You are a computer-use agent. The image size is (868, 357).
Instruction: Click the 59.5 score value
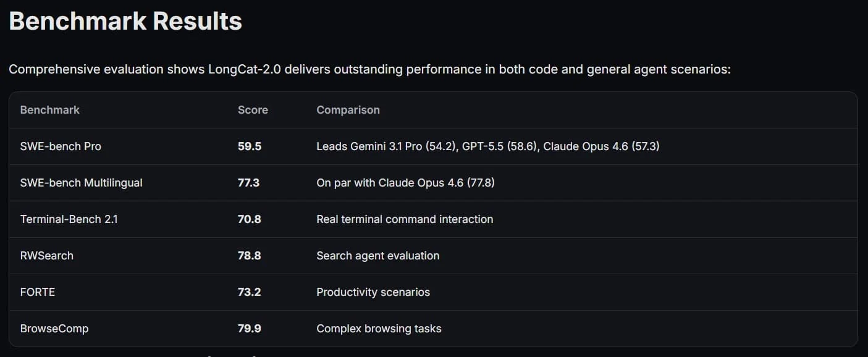[250, 146]
